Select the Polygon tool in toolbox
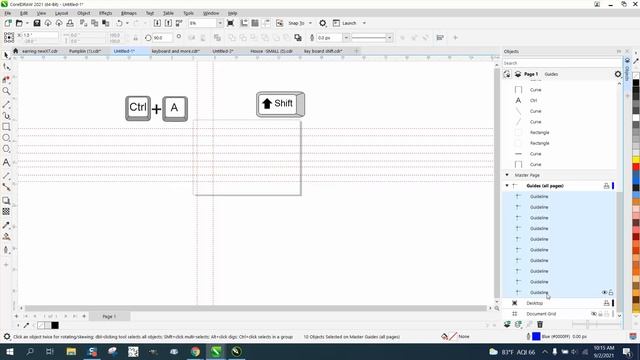 pyautogui.click(x=6, y=149)
